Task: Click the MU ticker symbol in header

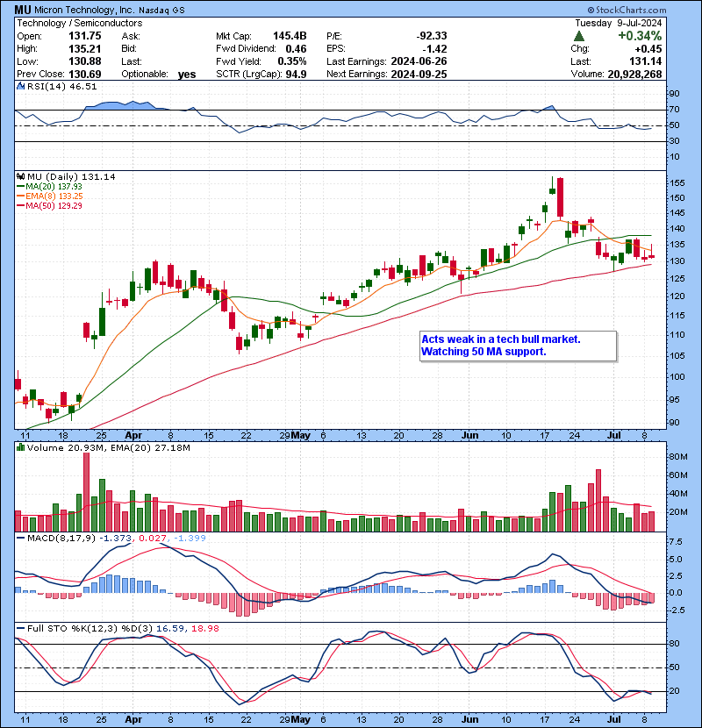Action: coord(22,10)
